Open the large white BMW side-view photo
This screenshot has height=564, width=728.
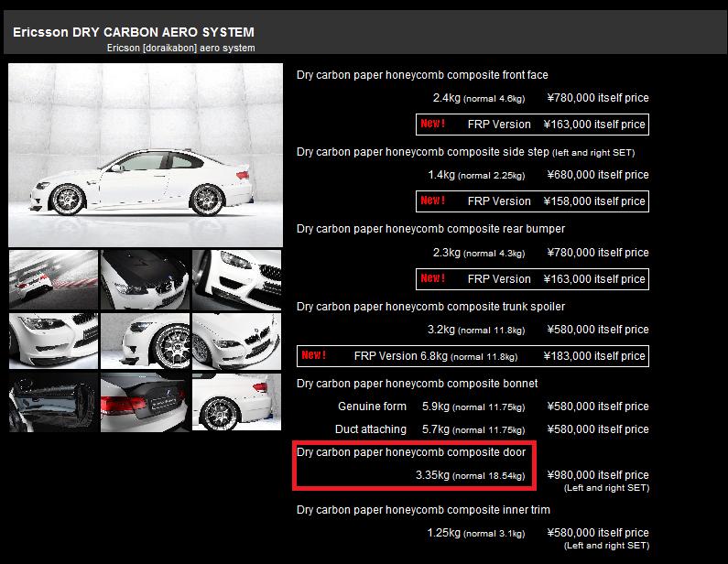coord(146,155)
